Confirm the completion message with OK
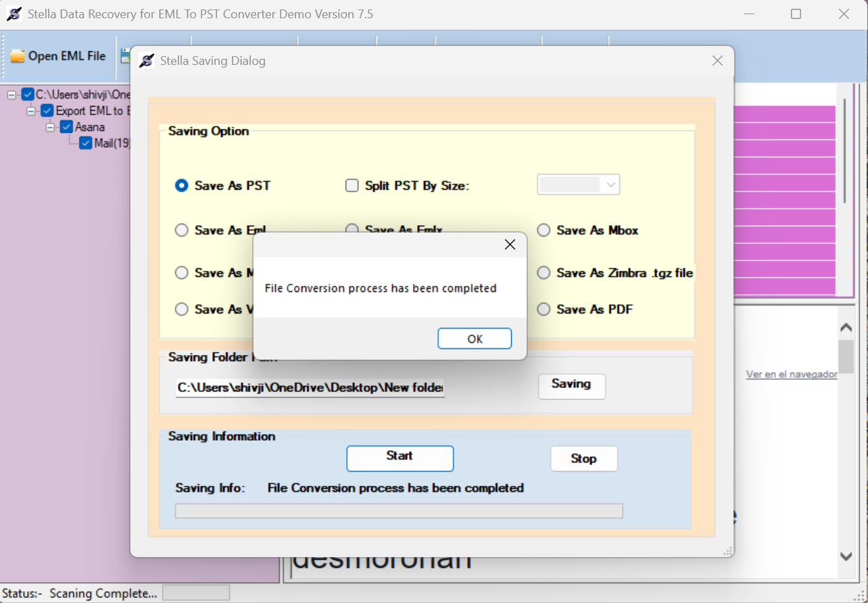This screenshot has height=603, width=868. coord(475,339)
